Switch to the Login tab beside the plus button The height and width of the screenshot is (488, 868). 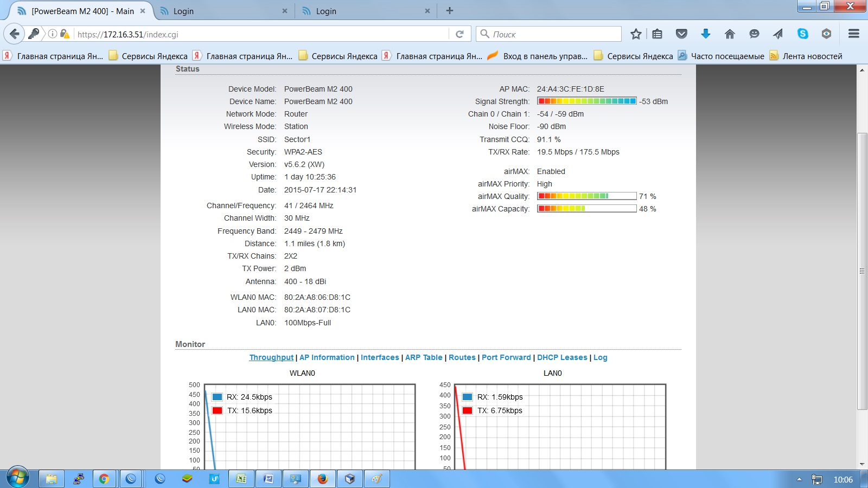(x=366, y=11)
